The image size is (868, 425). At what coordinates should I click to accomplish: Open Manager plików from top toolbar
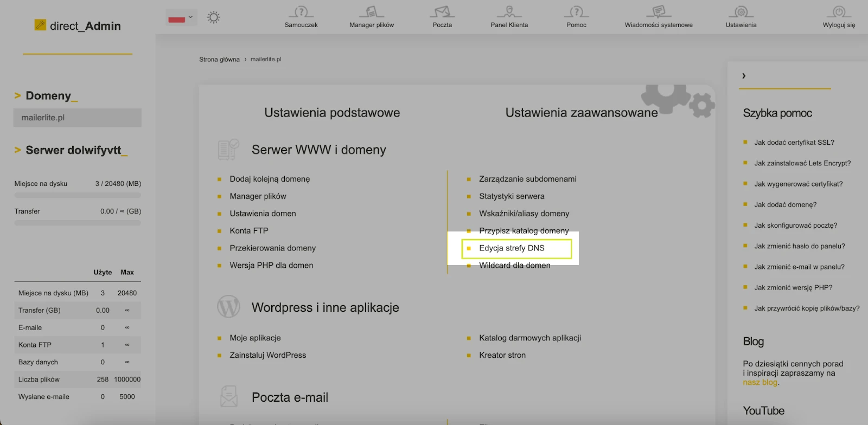coord(372,12)
